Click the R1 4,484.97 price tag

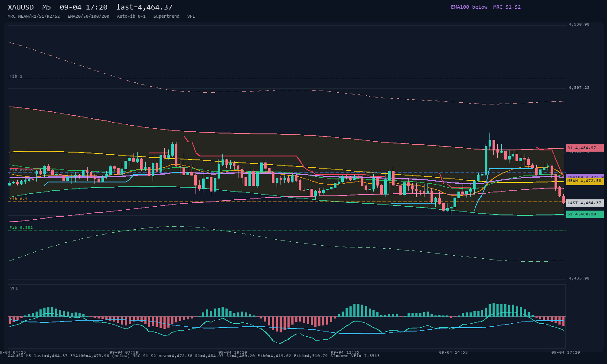(585, 148)
